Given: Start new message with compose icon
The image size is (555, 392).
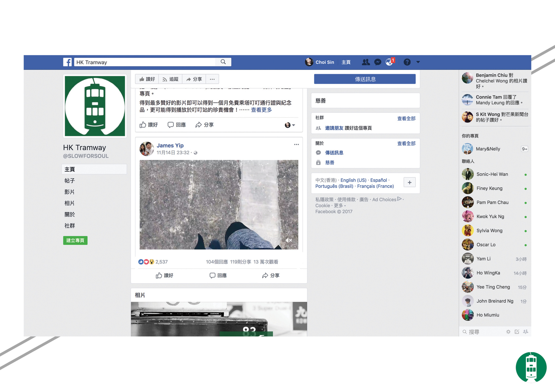Looking at the screenshot, I should tap(517, 332).
